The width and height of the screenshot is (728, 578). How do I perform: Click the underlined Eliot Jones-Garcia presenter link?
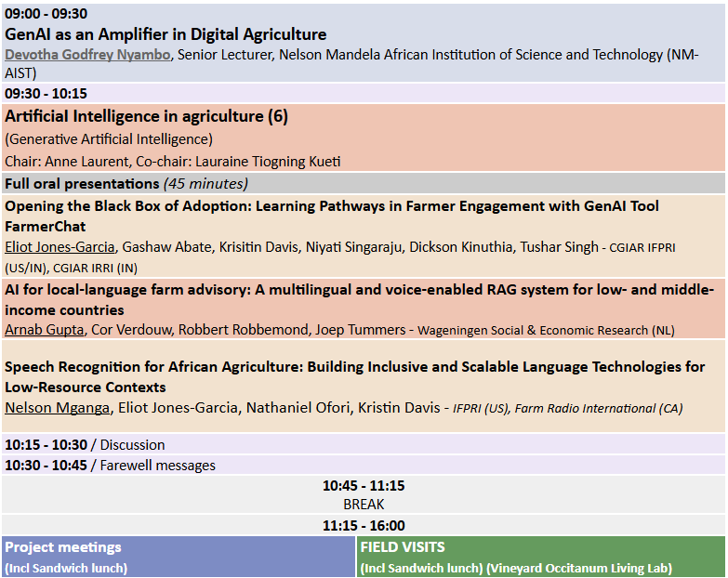[60, 247]
